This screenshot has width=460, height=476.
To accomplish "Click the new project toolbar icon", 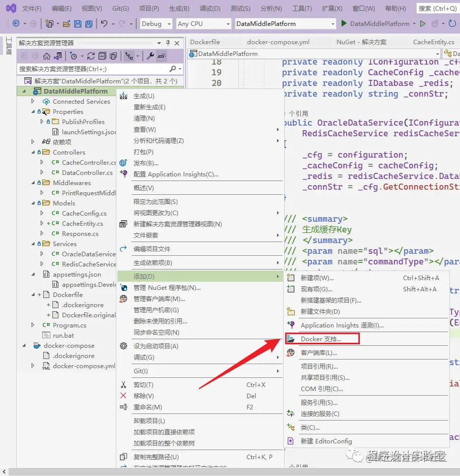I will coord(49,23).
